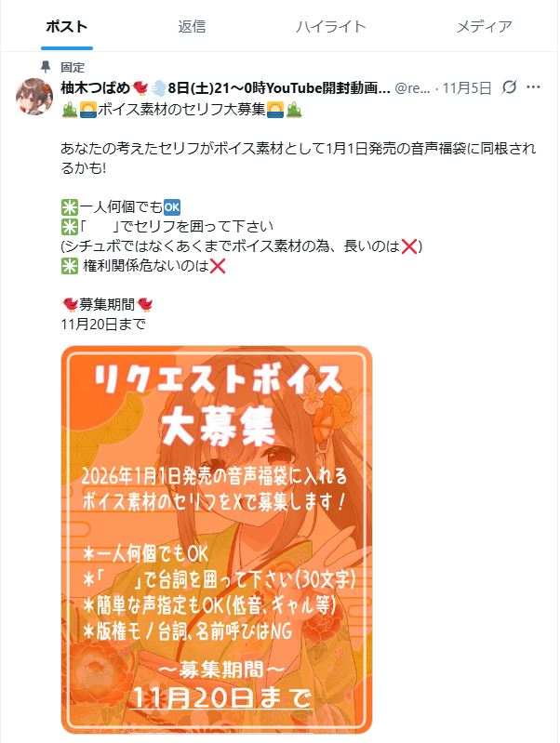Click the red X after 長いのは
Screen dimensions: 560x743
pyautogui.click(x=409, y=246)
